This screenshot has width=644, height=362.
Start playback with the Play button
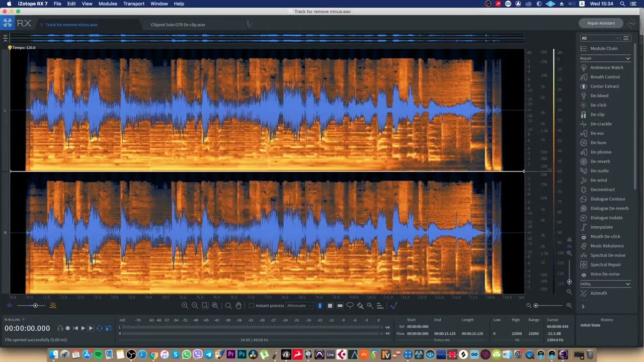[83, 328]
